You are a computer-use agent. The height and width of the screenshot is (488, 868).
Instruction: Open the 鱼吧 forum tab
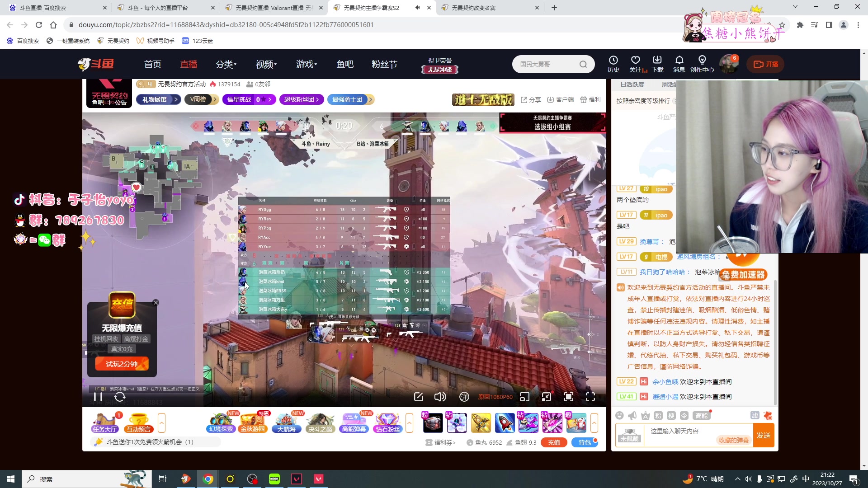345,64
